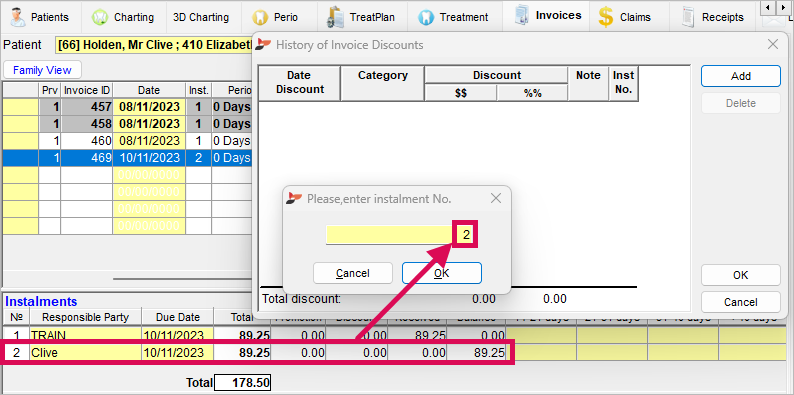Go to the Perio tab
This screenshot has width=794, height=395.
coord(276,17)
